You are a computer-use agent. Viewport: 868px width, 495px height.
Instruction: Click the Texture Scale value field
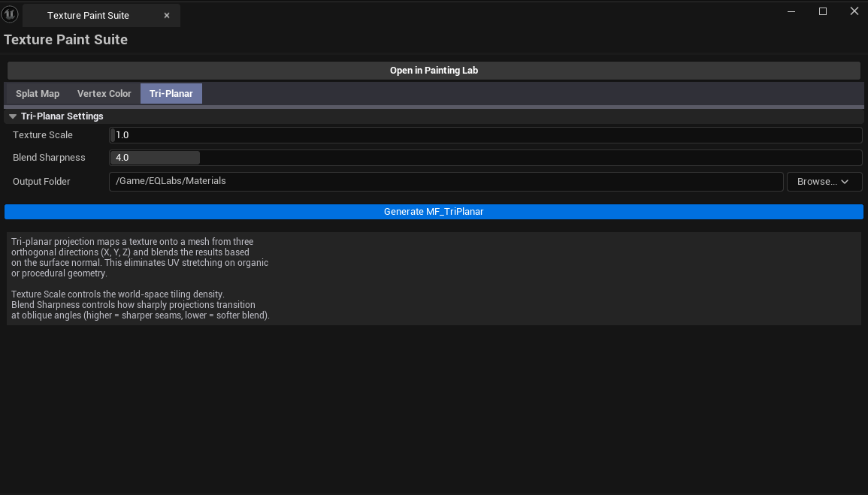485,135
